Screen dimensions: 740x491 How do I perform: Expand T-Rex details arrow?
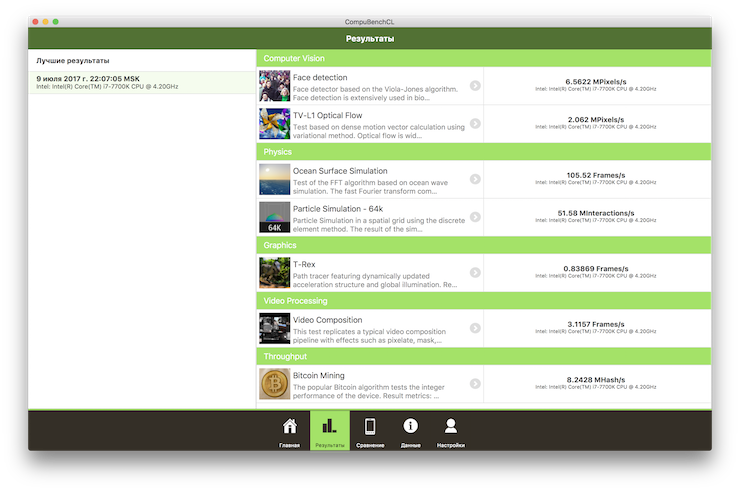(x=475, y=272)
